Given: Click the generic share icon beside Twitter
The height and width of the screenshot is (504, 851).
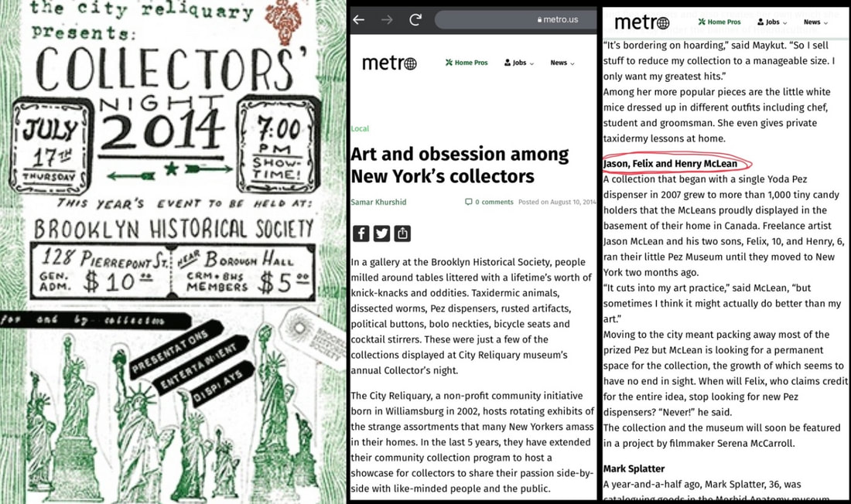Looking at the screenshot, I should [x=402, y=233].
